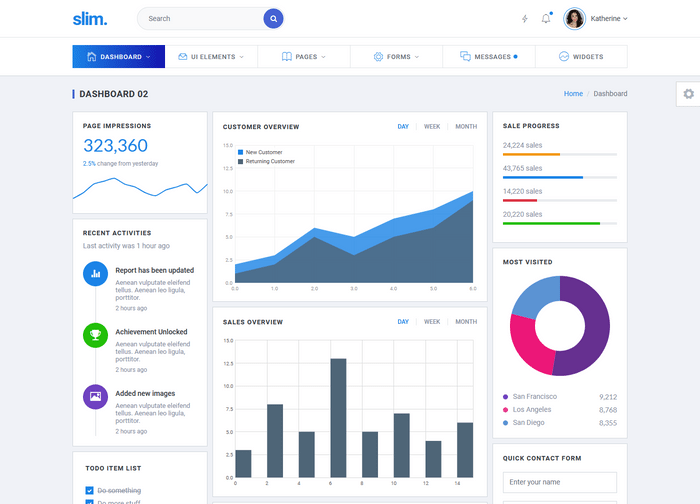Open Added new images activity
Viewport: 700px width, 504px height.
pyautogui.click(x=145, y=394)
